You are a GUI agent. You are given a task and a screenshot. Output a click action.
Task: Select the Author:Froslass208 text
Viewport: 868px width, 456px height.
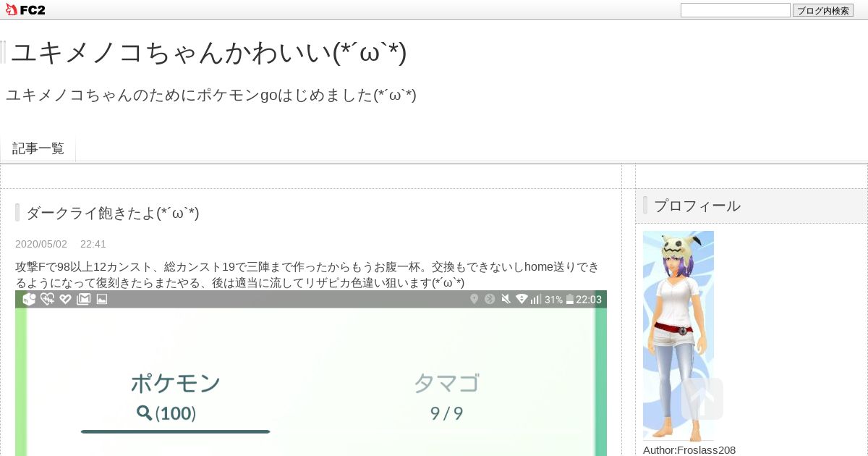point(689,449)
